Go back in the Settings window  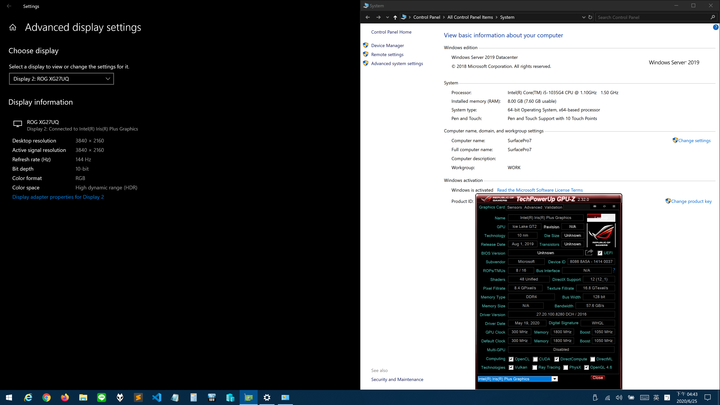9,6
